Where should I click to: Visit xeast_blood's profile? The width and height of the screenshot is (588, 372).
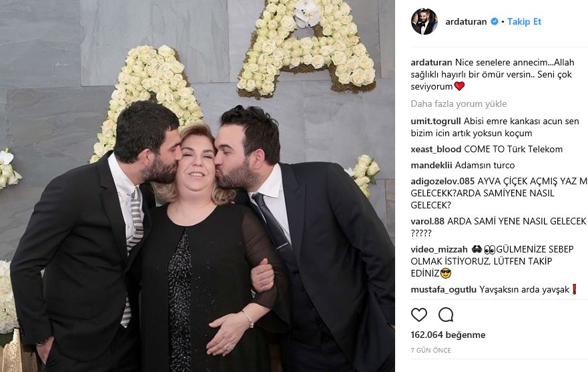click(x=436, y=149)
